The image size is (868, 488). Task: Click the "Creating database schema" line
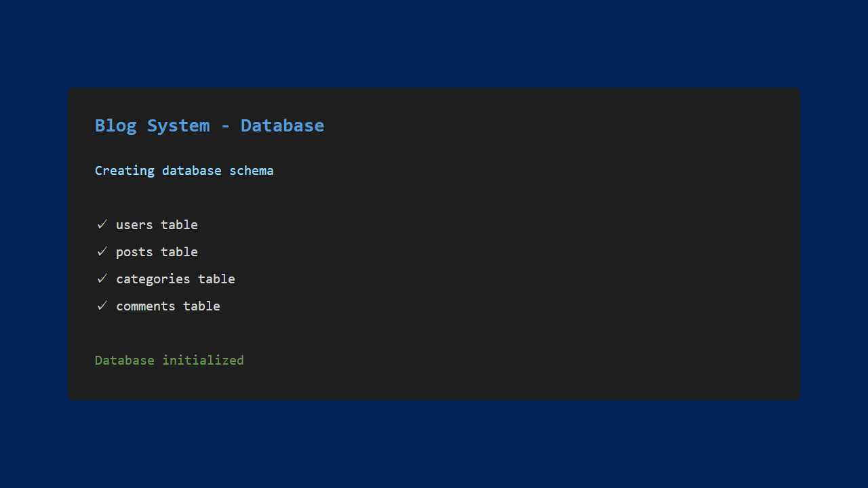(x=184, y=171)
